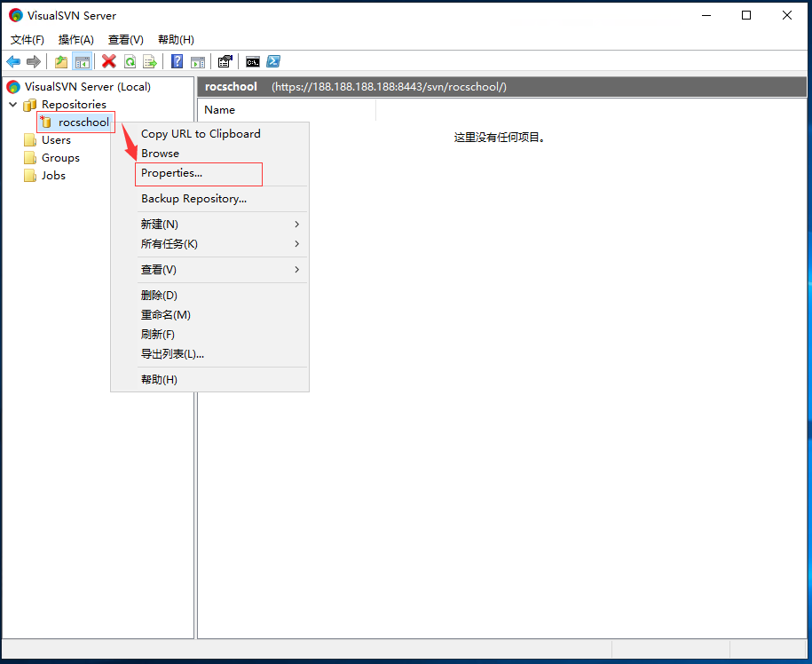Click the Refresh toolbar icon

(130, 61)
